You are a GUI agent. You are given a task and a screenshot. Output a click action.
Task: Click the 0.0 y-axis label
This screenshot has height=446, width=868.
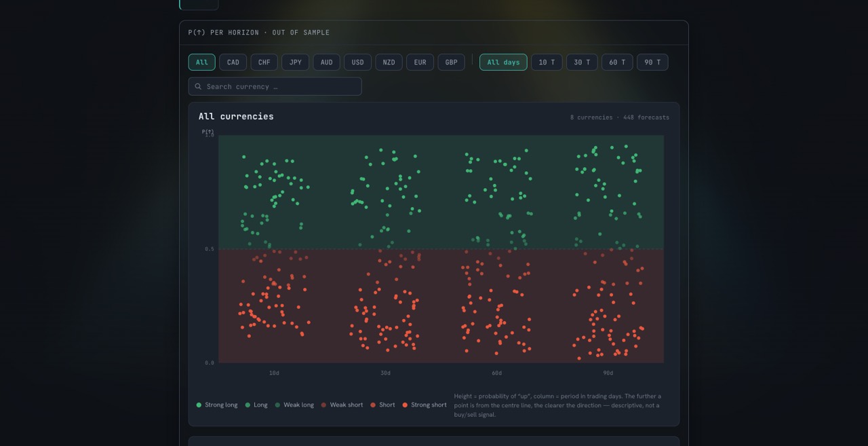pos(210,363)
